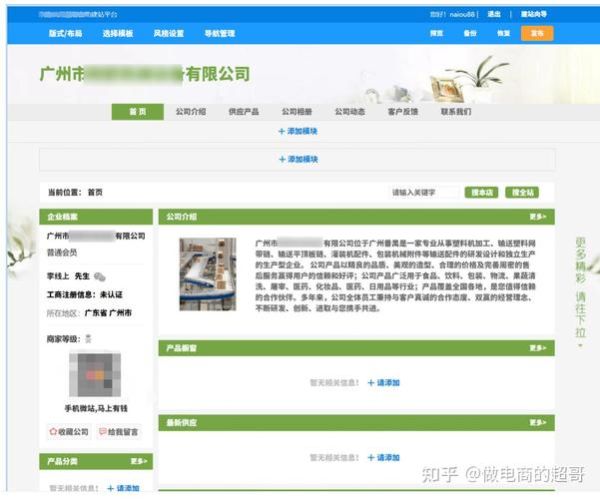The image size is (600, 499).
Task: Click 更多 in the 产品橱窗 header
Action: [x=538, y=348]
